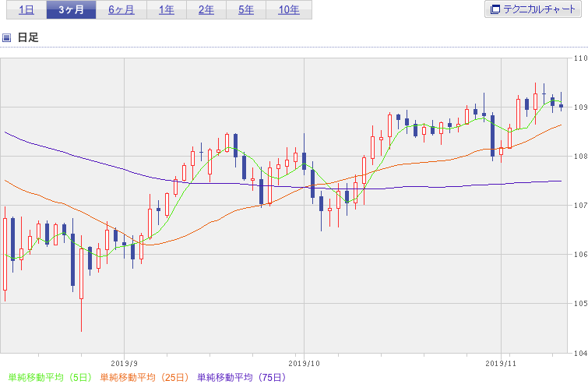Switch to the 1日 chart tab
This screenshot has width=588, height=384.
click(26, 10)
